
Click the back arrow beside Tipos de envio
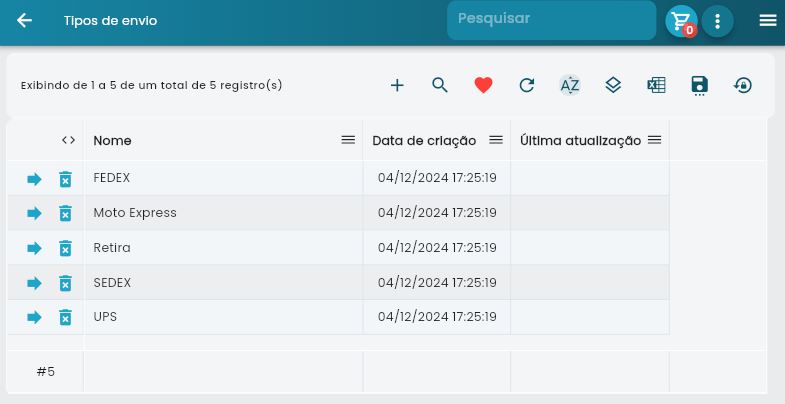(x=25, y=20)
